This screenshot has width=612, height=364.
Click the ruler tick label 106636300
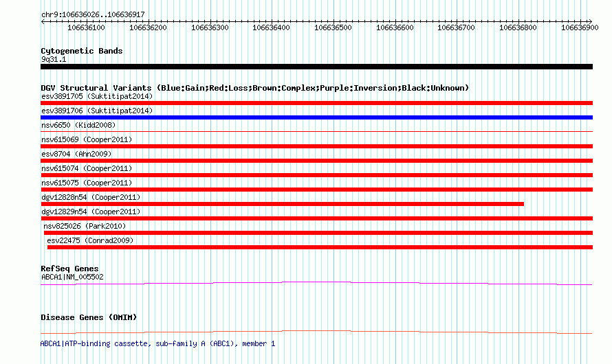pyautogui.click(x=210, y=27)
